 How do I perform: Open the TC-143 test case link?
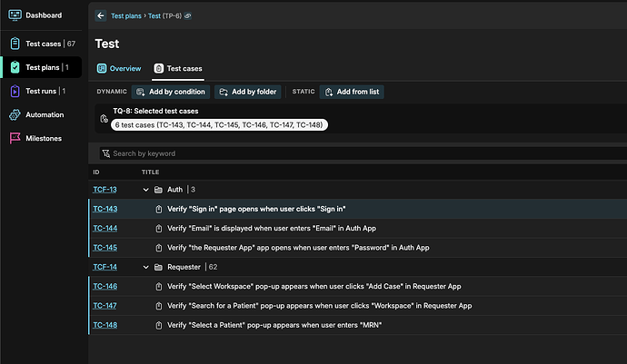point(104,209)
